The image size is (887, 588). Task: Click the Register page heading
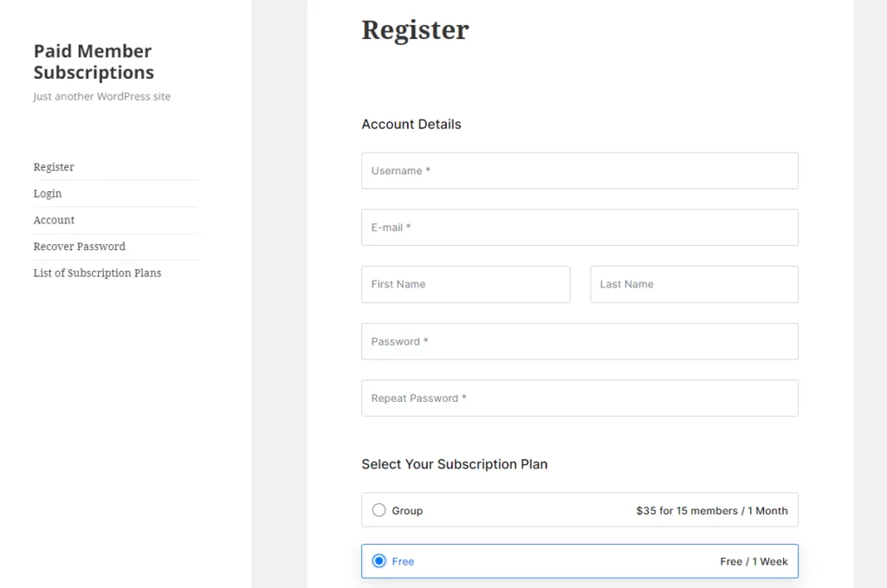coord(415,30)
